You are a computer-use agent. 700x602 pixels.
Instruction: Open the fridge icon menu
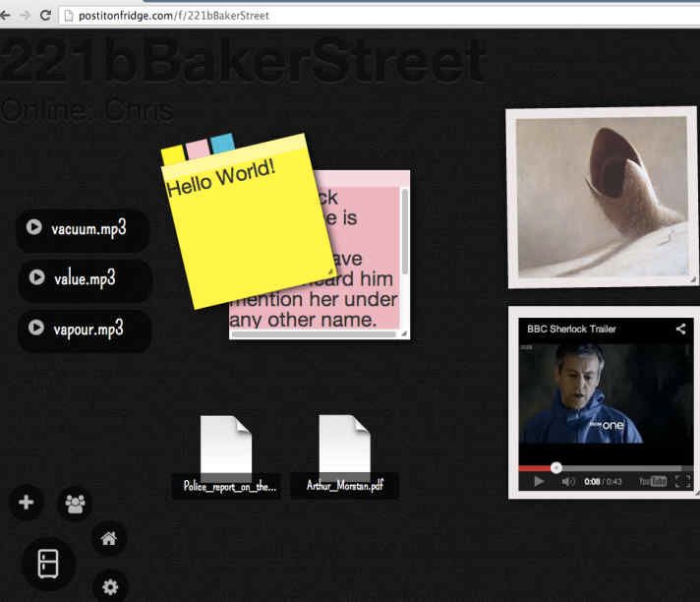point(48,563)
